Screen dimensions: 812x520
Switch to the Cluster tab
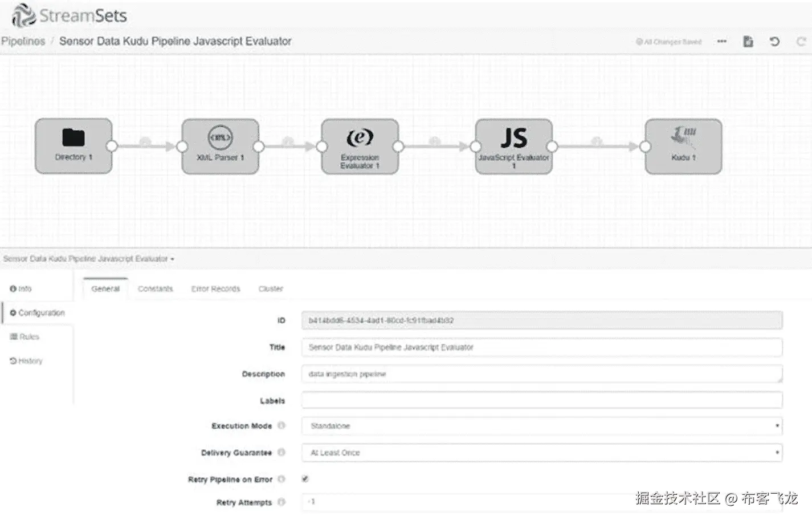click(x=271, y=289)
